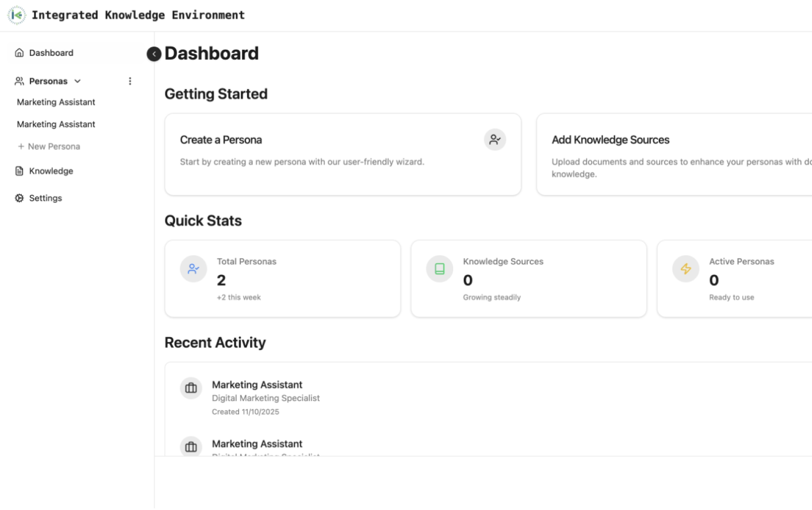Select the first Marketing Assistant persona in sidebar

click(56, 102)
